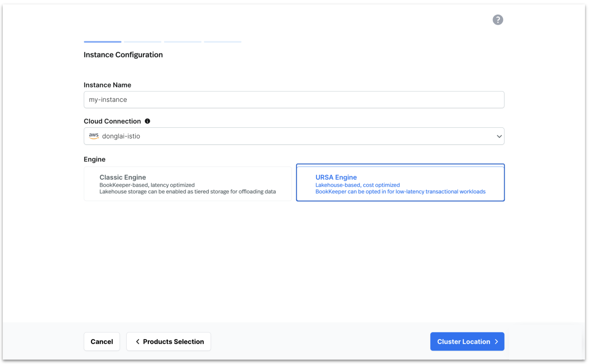589x364 pixels.
Task: Open the help question mark icon
Action: (498, 20)
